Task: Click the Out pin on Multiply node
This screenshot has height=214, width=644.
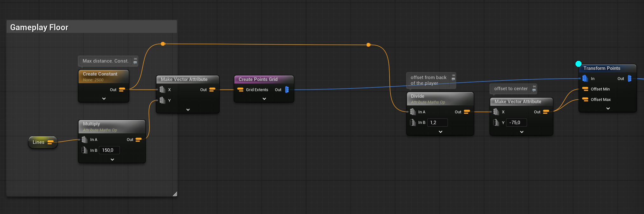Action: coord(139,140)
